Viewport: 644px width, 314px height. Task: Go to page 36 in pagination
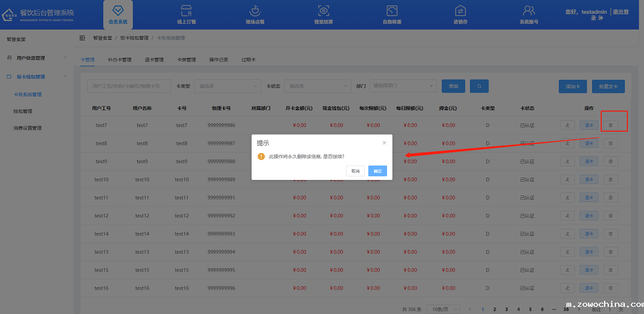(566, 309)
